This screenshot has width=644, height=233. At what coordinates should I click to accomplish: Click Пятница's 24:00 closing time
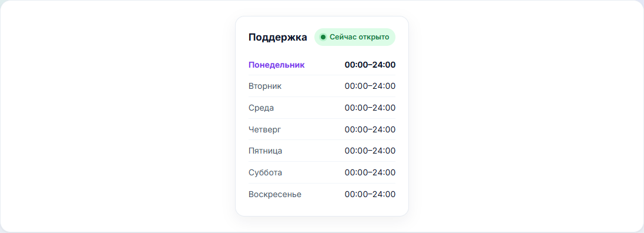click(x=384, y=151)
